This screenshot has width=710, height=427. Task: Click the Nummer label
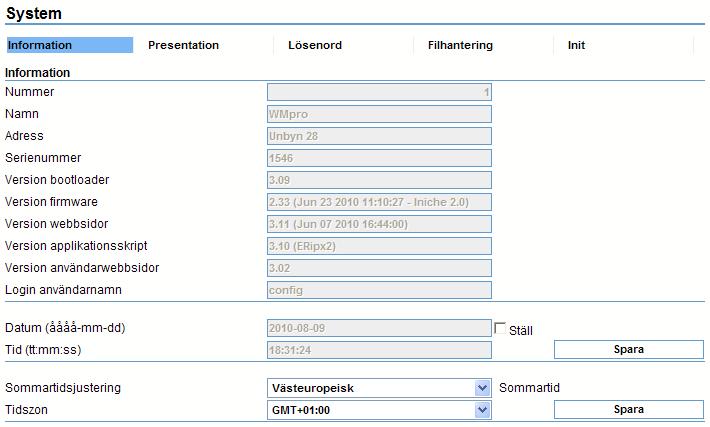29,92
